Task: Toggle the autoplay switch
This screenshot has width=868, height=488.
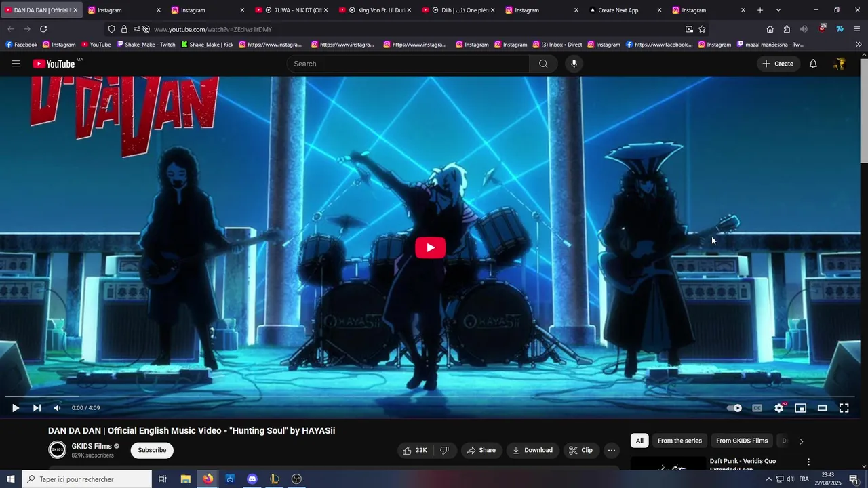Action: tap(734, 408)
